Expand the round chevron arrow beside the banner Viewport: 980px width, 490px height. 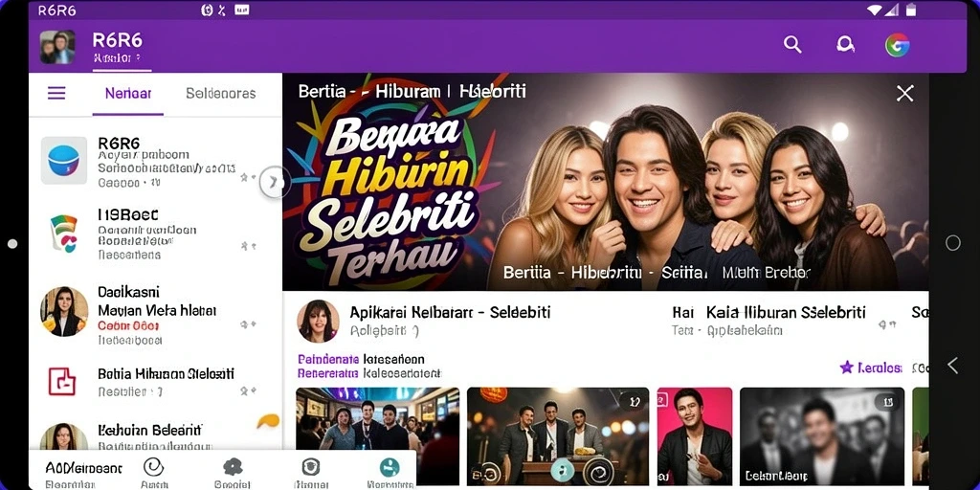tap(275, 182)
